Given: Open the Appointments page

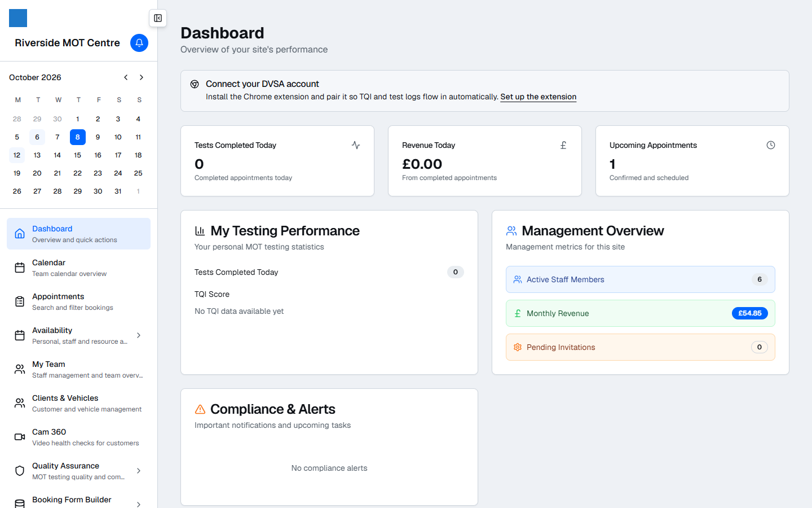Looking at the screenshot, I should pos(78,301).
